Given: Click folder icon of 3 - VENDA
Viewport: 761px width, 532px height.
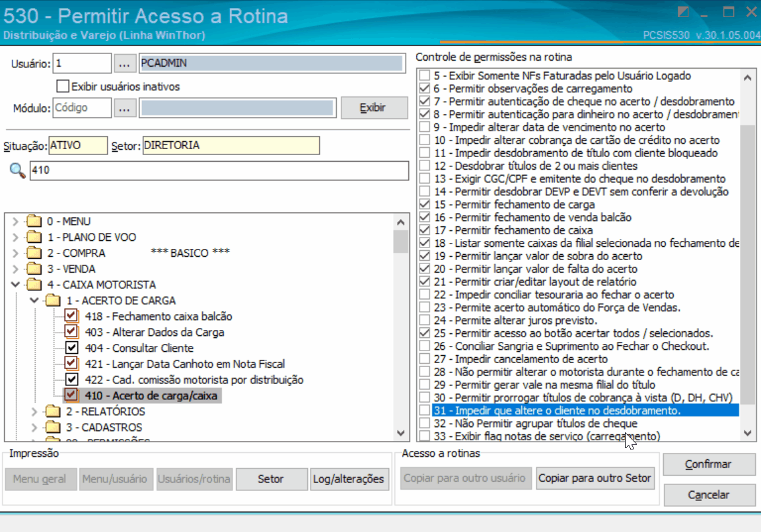Looking at the screenshot, I should (34, 269).
